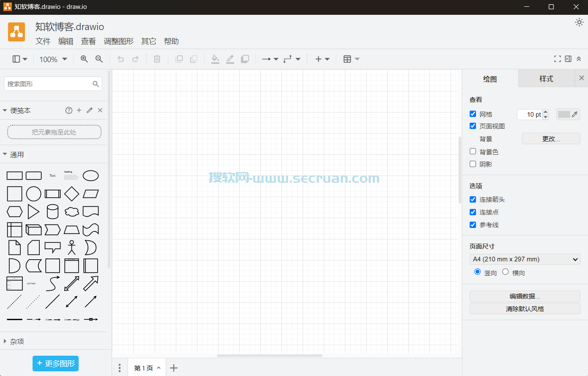Click the zoom out magnifier icon
This screenshot has width=588, height=376.
99,59
